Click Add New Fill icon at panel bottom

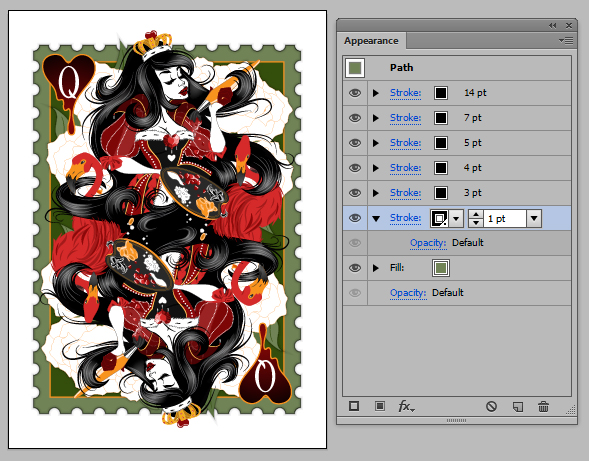(x=380, y=406)
